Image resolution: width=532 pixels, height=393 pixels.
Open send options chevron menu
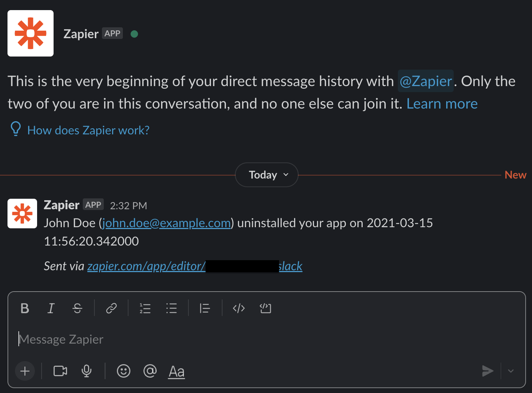tap(511, 371)
